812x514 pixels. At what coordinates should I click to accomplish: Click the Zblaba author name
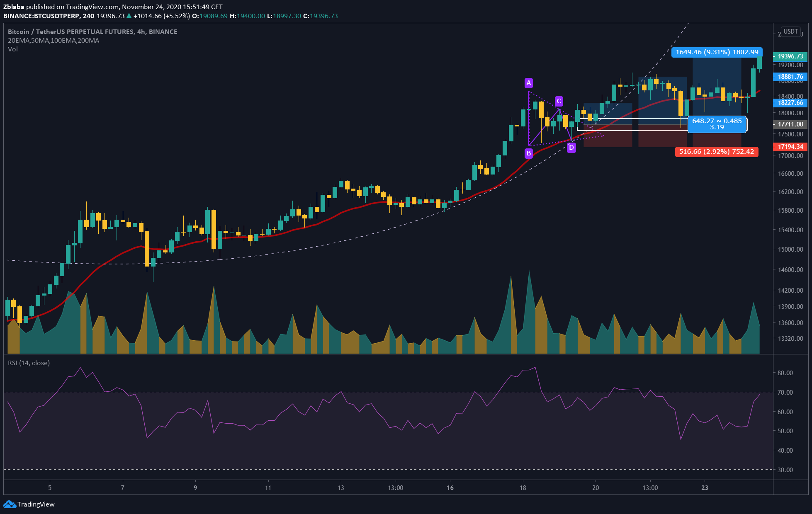(x=14, y=7)
